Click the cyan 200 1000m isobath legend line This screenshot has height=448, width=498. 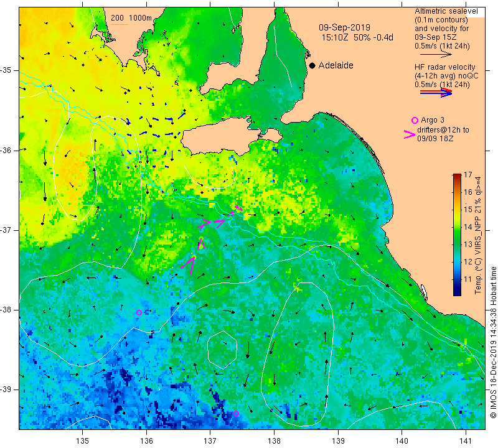120,24
